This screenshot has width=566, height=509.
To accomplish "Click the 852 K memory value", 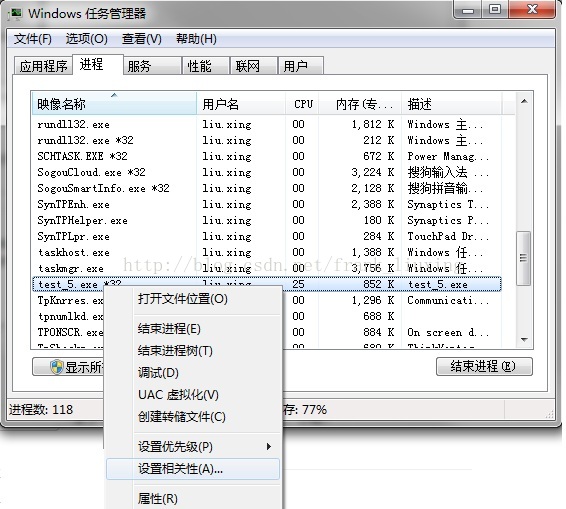I will tap(379, 284).
